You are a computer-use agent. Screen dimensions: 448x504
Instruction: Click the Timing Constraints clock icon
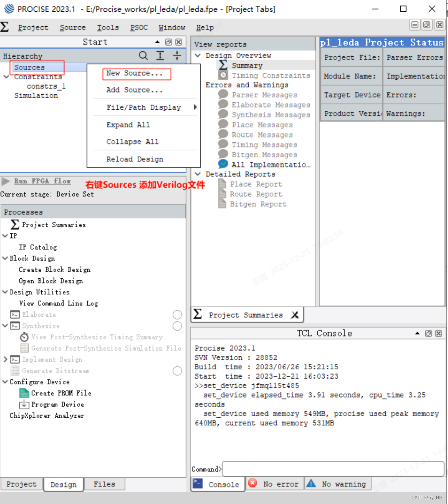pyautogui.click(x=223, y=75)
